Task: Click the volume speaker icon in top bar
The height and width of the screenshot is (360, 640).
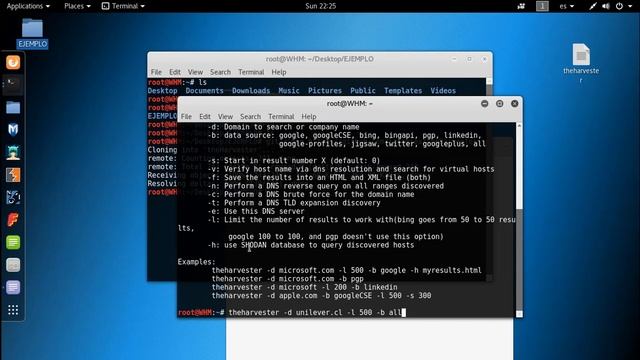Action: pyautogui.click(x=606, y=6)
